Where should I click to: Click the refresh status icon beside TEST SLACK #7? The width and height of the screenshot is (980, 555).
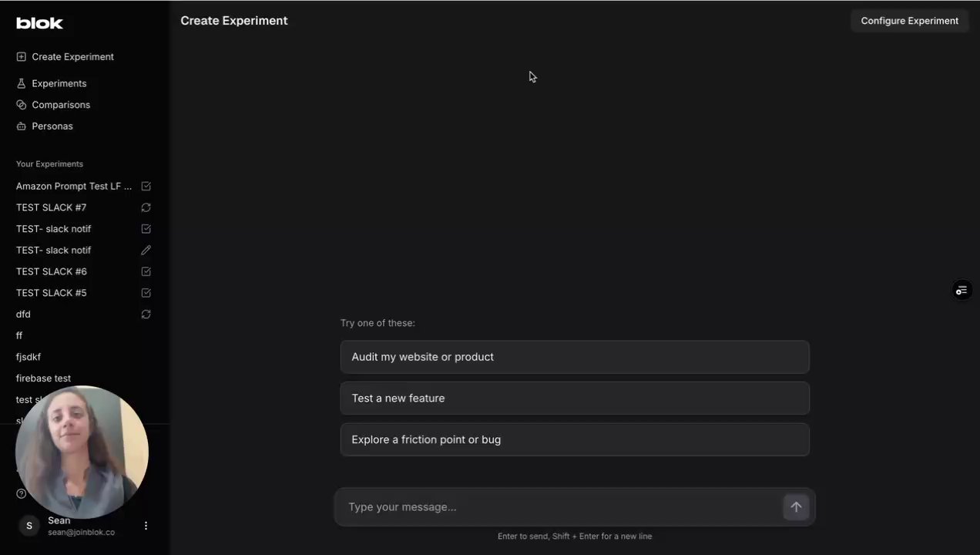click(146, 207)
